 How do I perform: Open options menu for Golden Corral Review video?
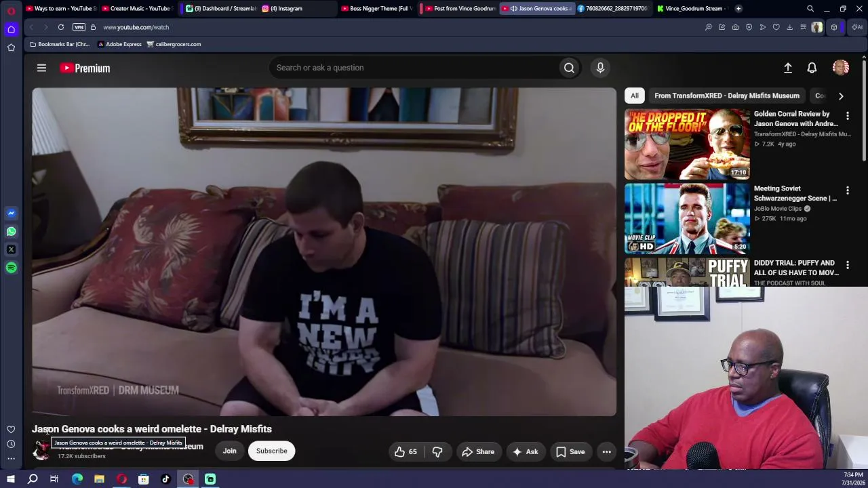tap(848, 116)
